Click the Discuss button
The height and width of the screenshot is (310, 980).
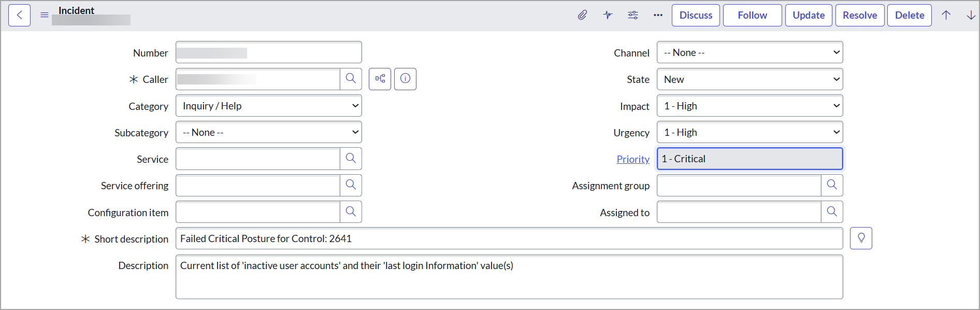(696, 15)
